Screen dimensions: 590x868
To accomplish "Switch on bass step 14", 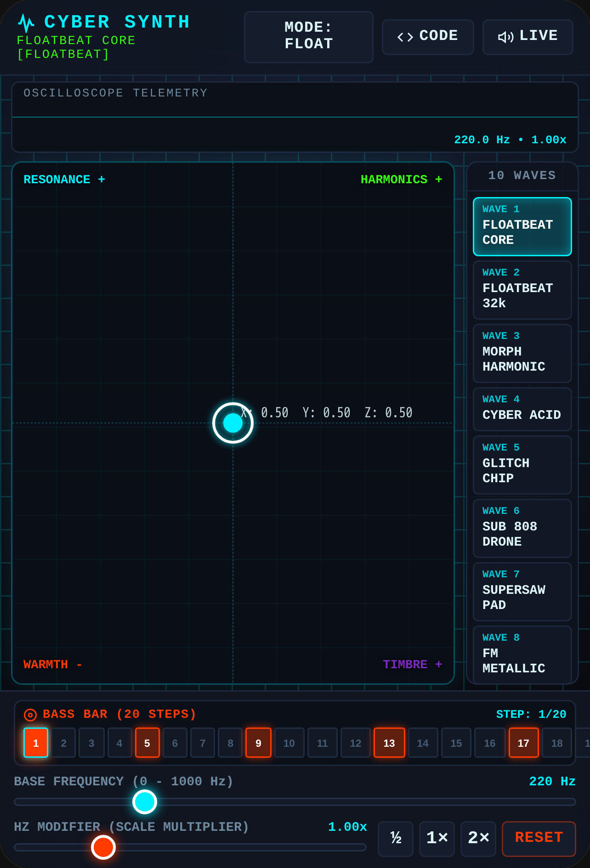I will (x=423, y=743).
